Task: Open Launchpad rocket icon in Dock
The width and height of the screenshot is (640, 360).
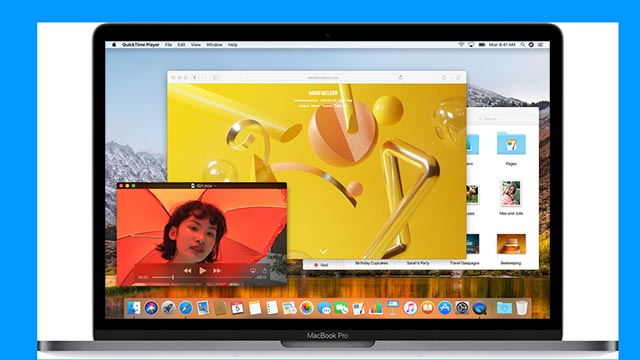Action: [x=168, y=308]
